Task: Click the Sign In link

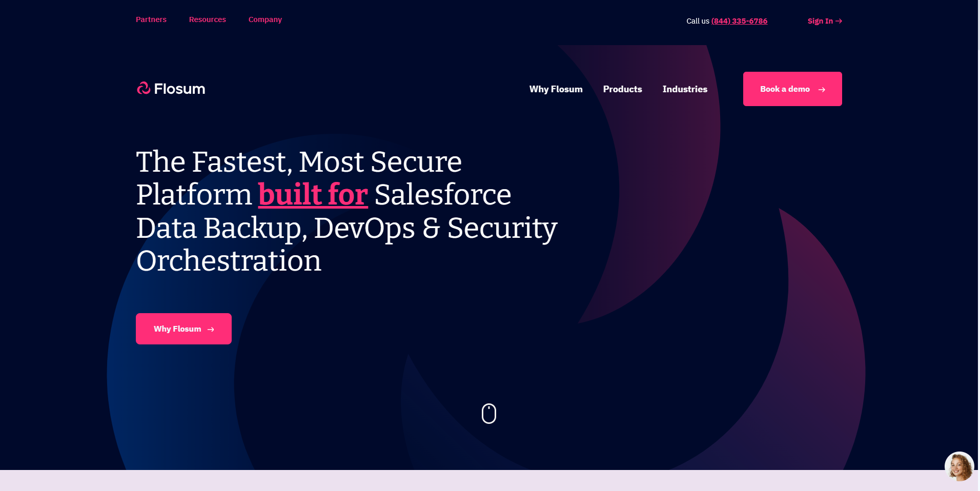Action: 825,21
